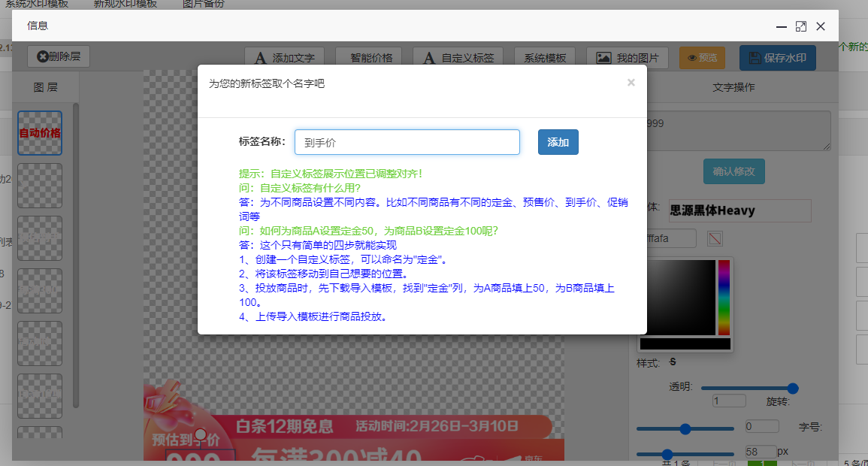
Task: Select the 自动价格 layer thumbnail
Action: click(x=40, y=133)
